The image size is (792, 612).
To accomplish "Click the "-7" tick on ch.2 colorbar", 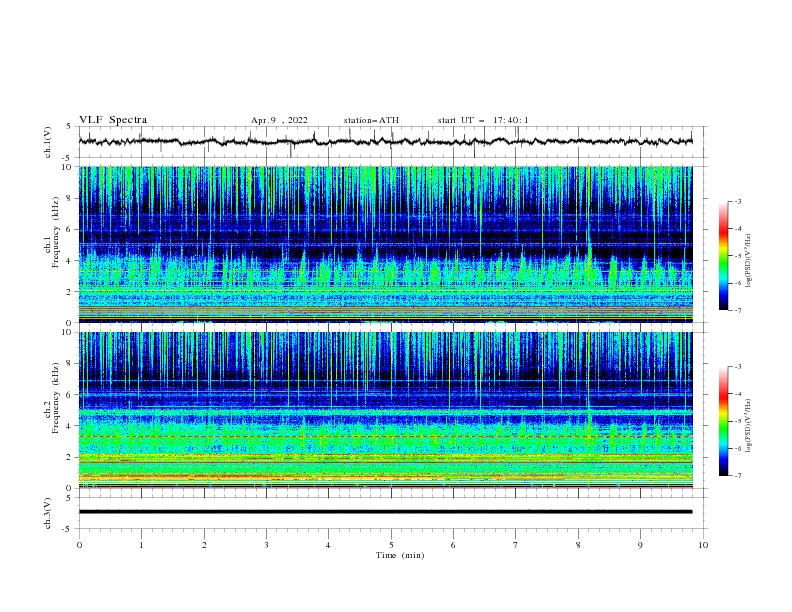I will click(738, 475).
